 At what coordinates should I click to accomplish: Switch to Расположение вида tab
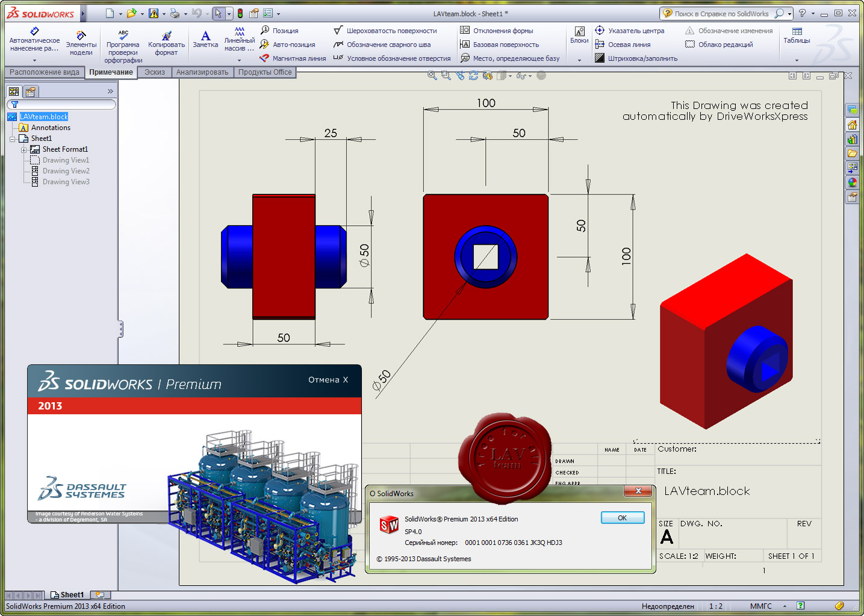pyautogui.click(x=45, y=72)
